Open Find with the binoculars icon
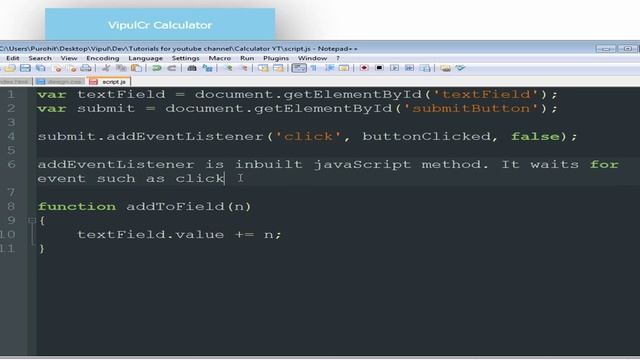Screen dimensions: 640x360 coord(192,68)
